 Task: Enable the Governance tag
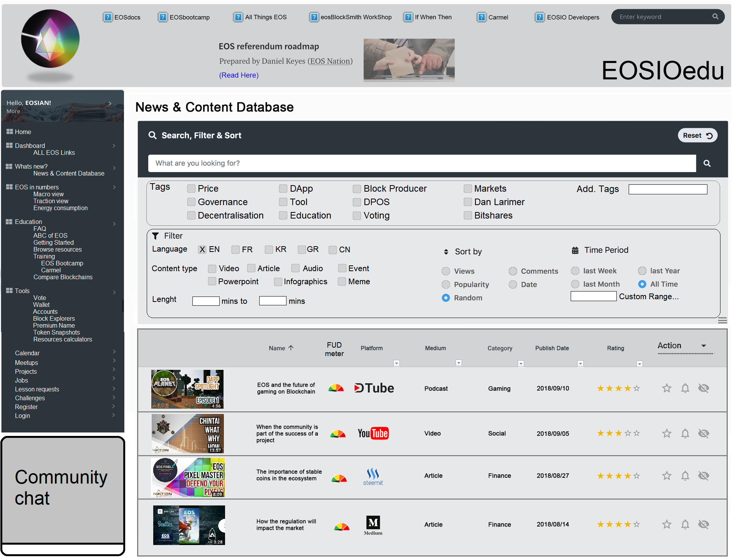coord(191,202)
